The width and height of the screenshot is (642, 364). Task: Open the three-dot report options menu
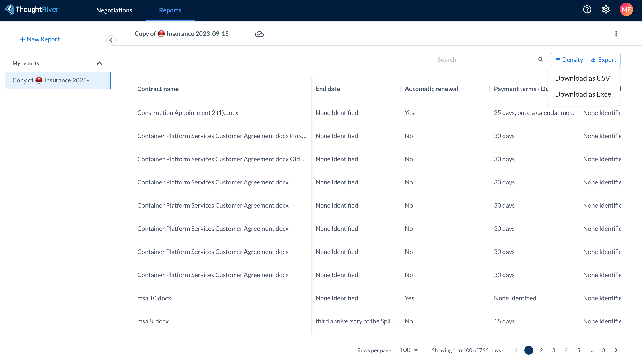(616, 34)
